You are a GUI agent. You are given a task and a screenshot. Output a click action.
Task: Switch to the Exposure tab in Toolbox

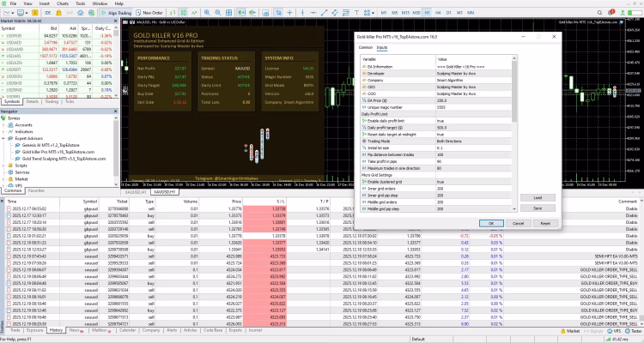34,330
